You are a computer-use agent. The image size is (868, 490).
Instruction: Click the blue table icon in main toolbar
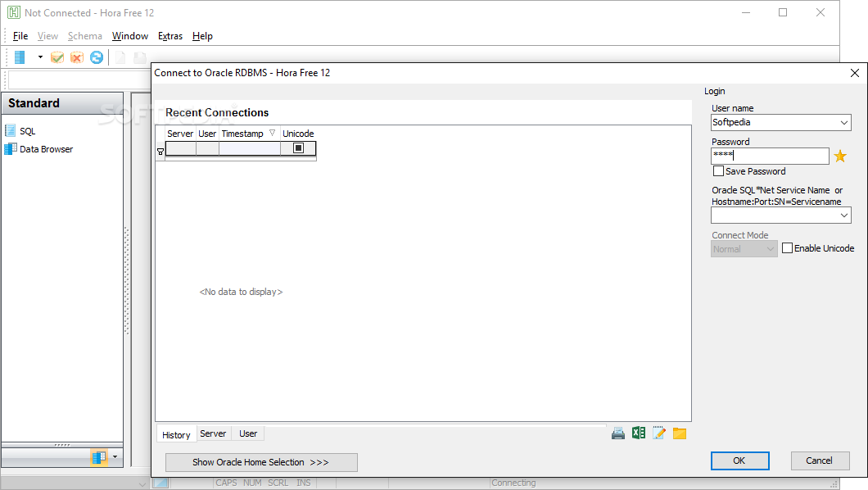coord(20,57)
